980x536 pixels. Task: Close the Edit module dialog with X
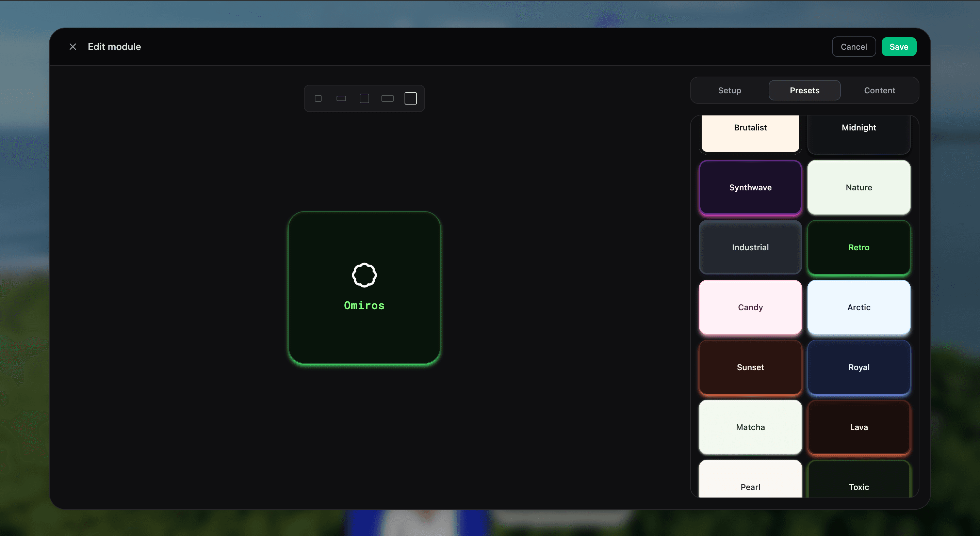[73, 46]
